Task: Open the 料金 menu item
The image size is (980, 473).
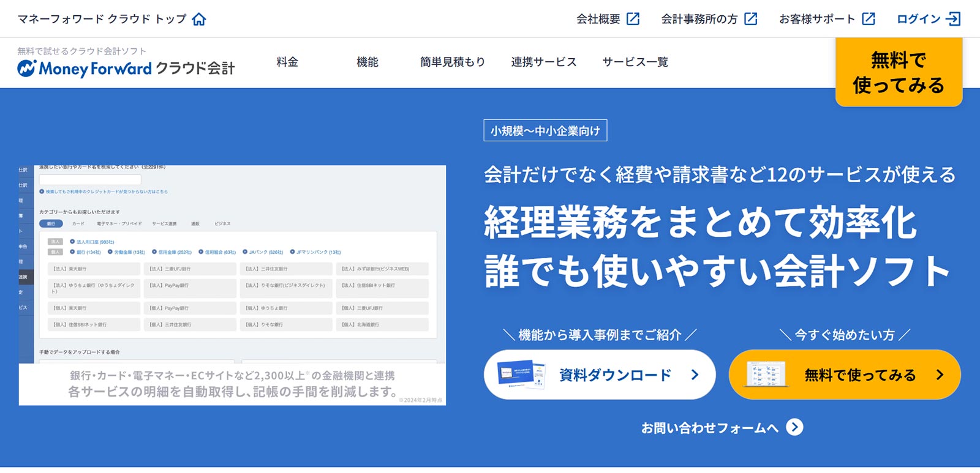Action: tap(287, 62)
